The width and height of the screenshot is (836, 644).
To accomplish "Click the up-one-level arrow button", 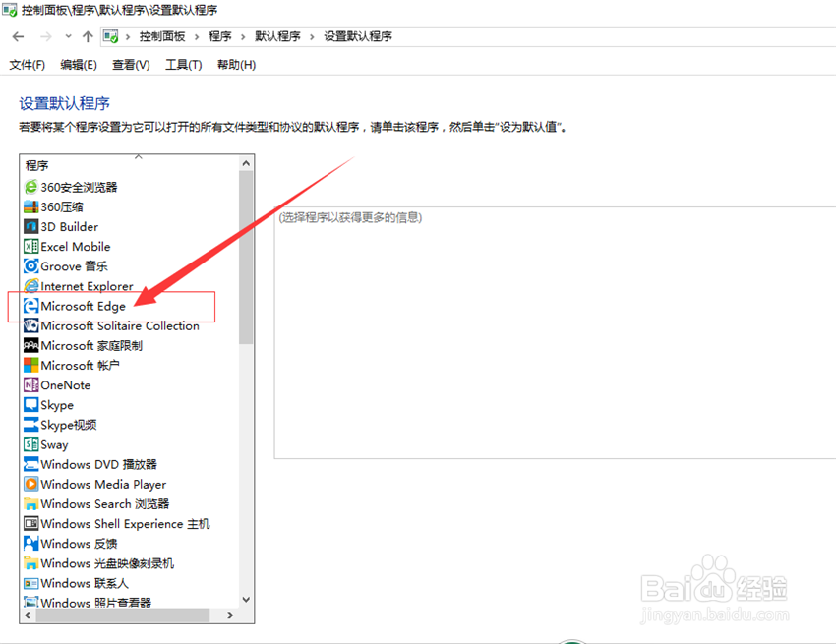I will [x=89, y=35].
